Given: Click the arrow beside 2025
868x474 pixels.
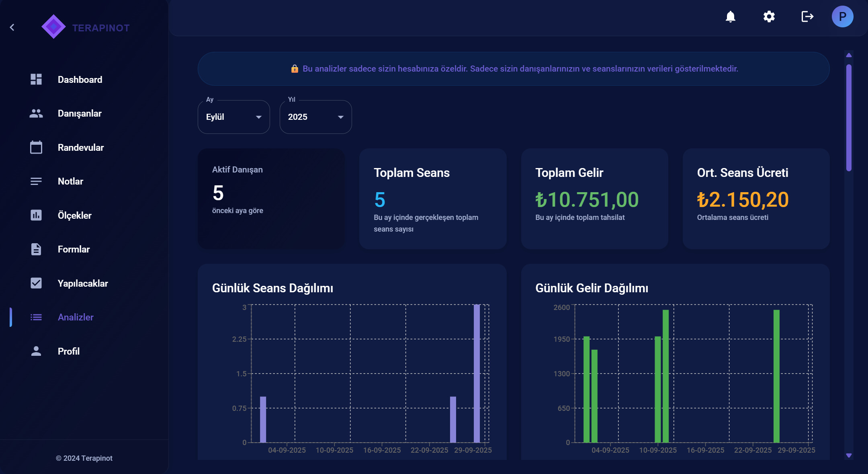Looking at the screenshot, I should point(340,117).
